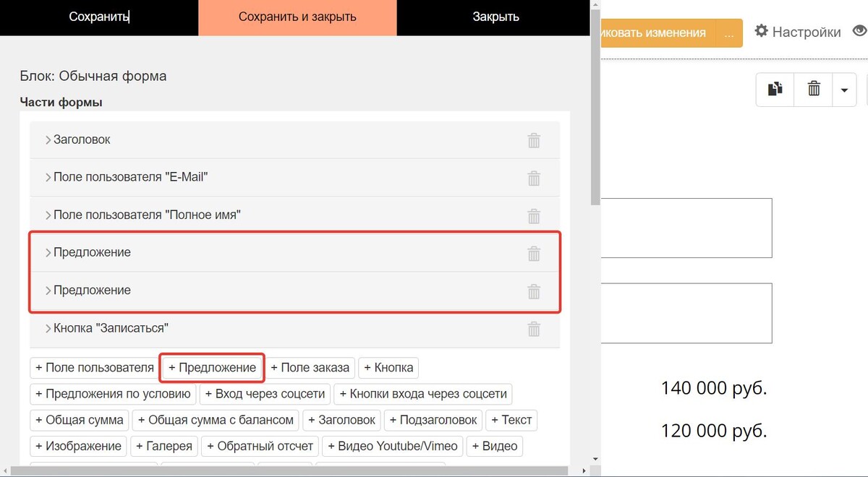
Task: Delete the Заголовок form part with its trash icon
Action: coord(534,140)
